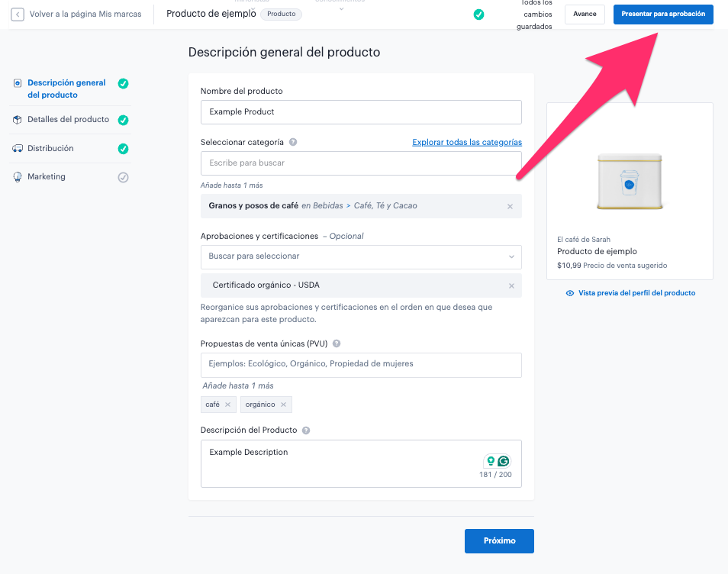Click the Nombre del producto input field
This screenshot has width=728, height=574.
[361, 111]
